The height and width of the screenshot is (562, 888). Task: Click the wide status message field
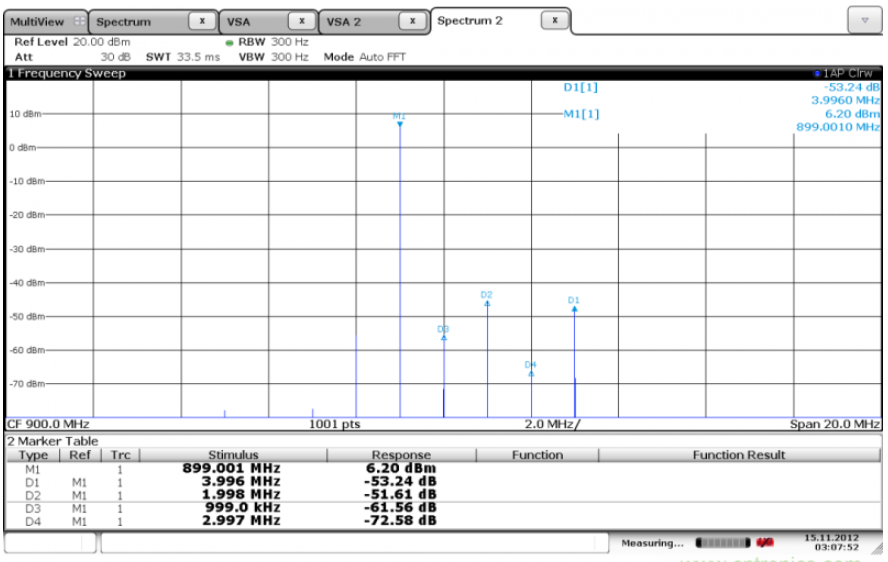click(354, 543)
